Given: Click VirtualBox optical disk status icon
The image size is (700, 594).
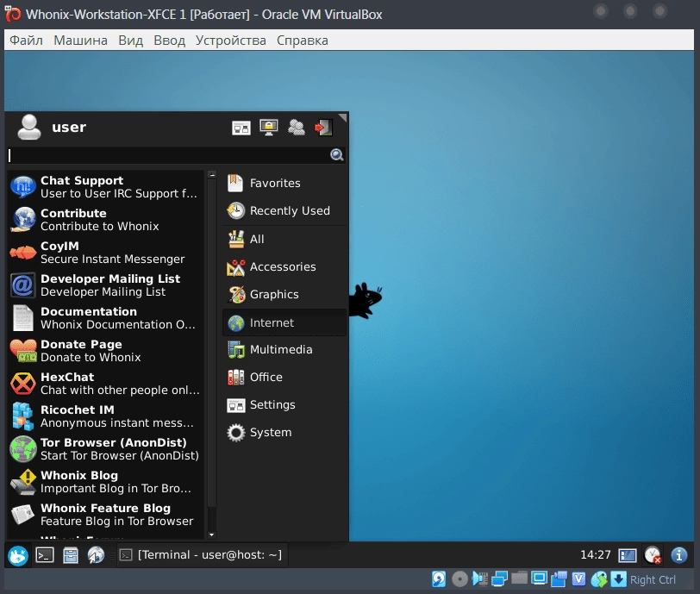Looking at the screenshot, I should click(x=459, y=579).
